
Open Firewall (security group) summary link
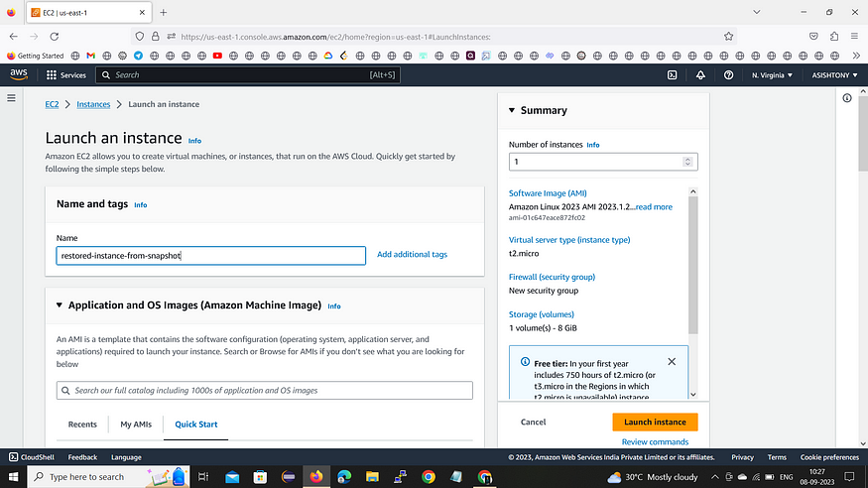click(552, 277)
